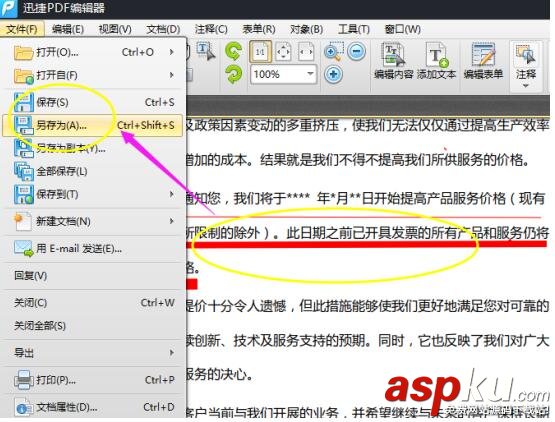
Task: Click the upper green rotate arrow icon
Action: pos(234,52)
